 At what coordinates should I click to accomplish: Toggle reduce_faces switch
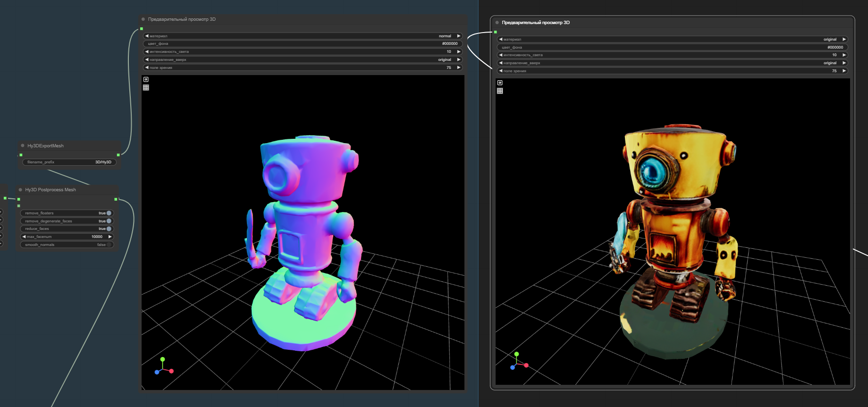pyautogui.click(x=109, y=229)
